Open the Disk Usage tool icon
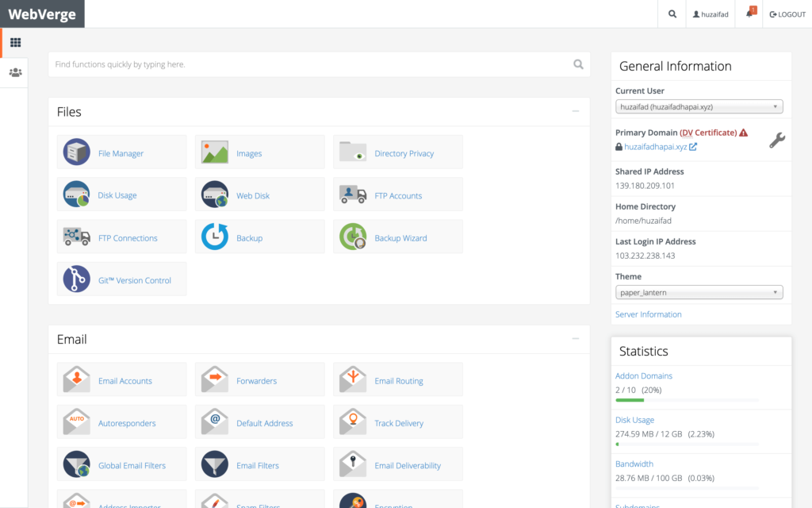812x508 pixels. (77, 194)
